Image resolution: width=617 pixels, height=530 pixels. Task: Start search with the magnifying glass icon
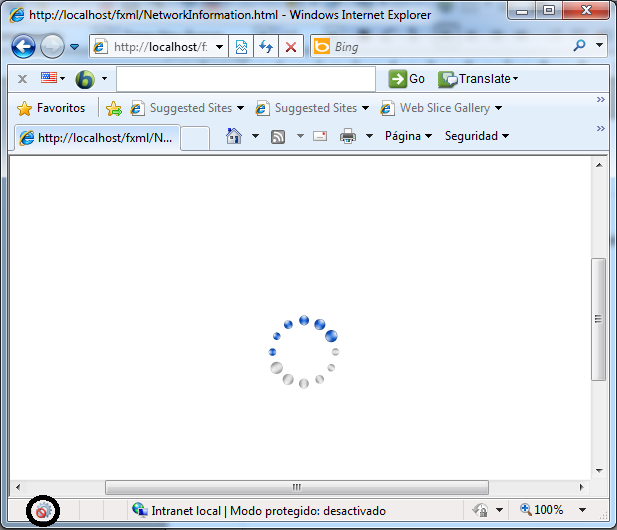coord(579,46)
